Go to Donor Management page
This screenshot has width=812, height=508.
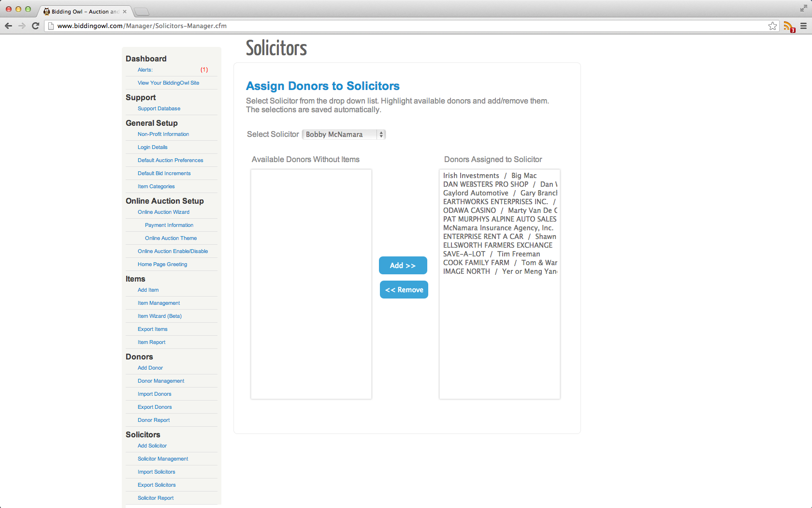[161, 381]
